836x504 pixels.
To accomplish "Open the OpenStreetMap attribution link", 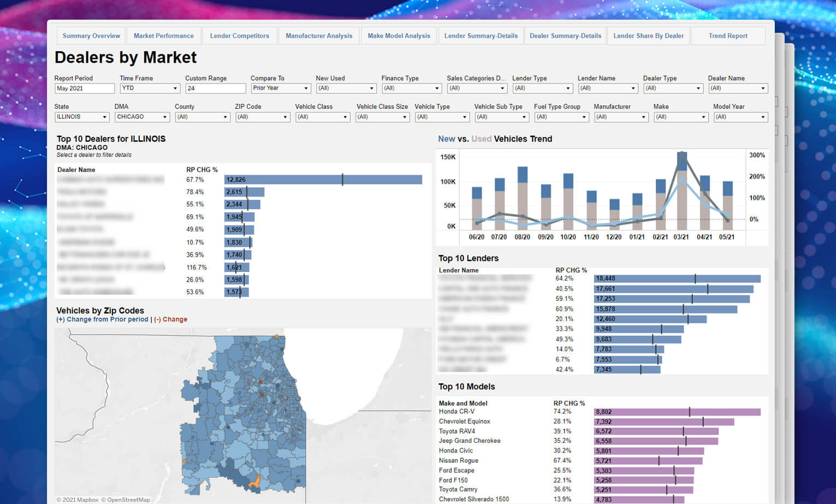I will [x=128, y=500].
